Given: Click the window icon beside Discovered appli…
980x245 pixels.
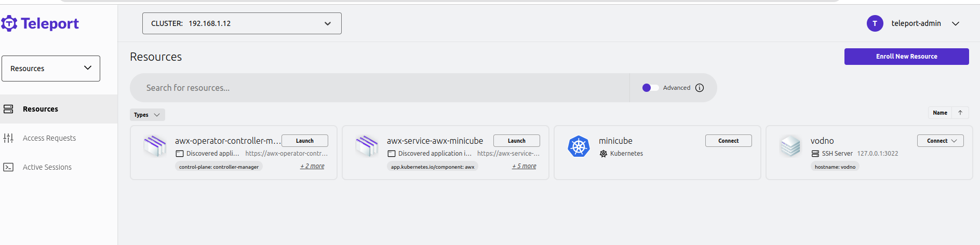Looking at the screenshot, I should coord(180,154).
